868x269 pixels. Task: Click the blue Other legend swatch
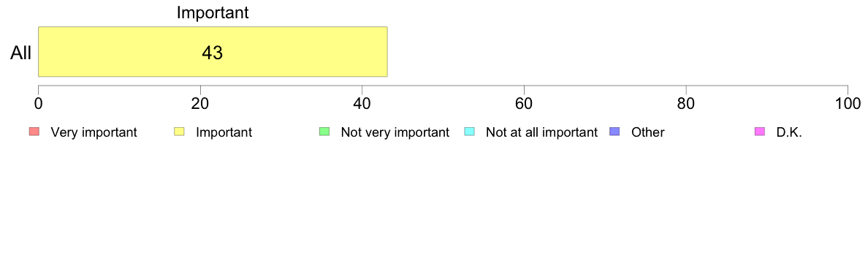(x=615, y=132)
